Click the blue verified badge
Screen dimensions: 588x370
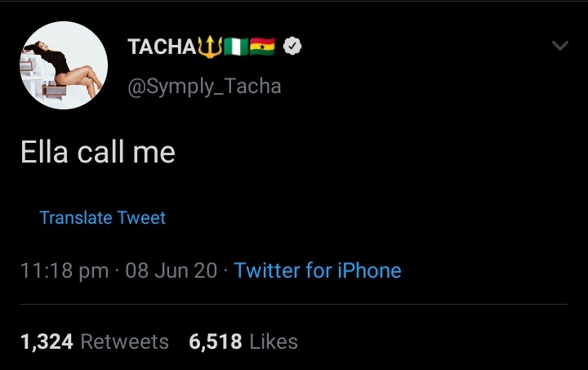tap(292, 47)
